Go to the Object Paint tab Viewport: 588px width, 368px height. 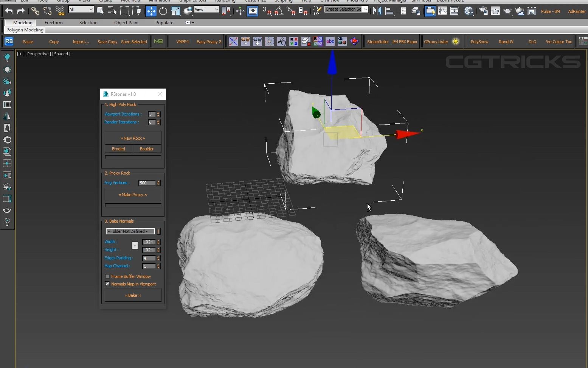coord(126,23)
